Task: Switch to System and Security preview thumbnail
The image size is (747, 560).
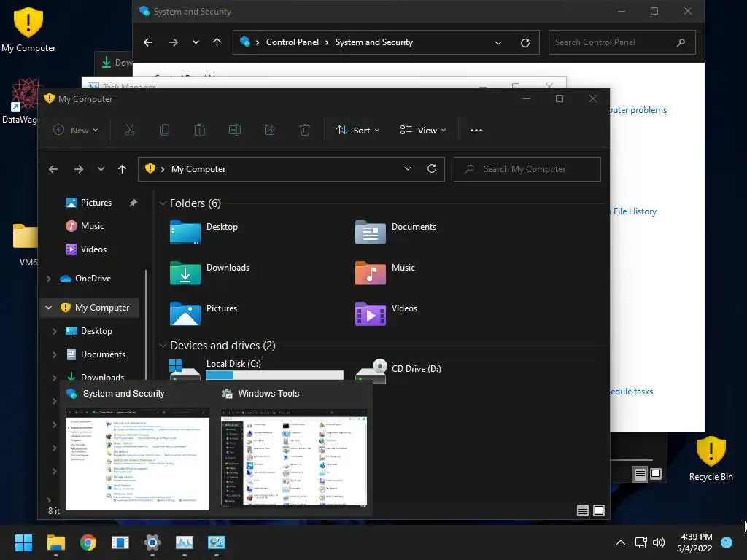Action: (x=137, y=459)
